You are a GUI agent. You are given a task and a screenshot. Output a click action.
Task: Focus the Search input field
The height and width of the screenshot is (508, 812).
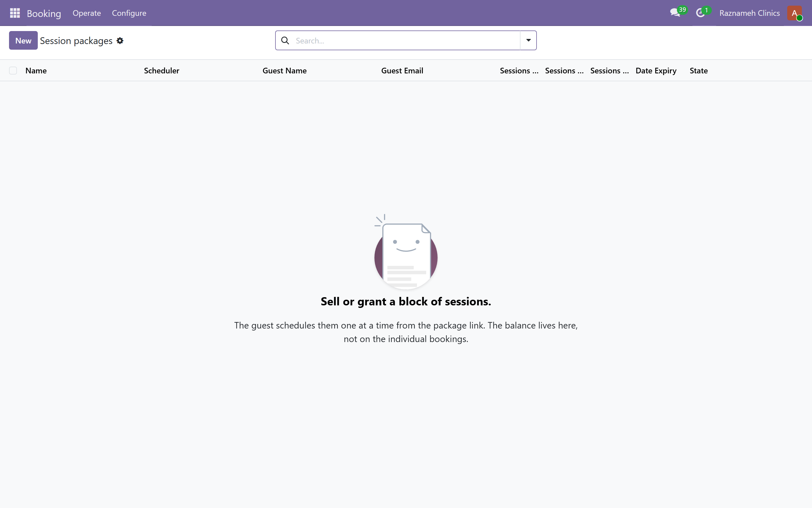coord(406,41)
